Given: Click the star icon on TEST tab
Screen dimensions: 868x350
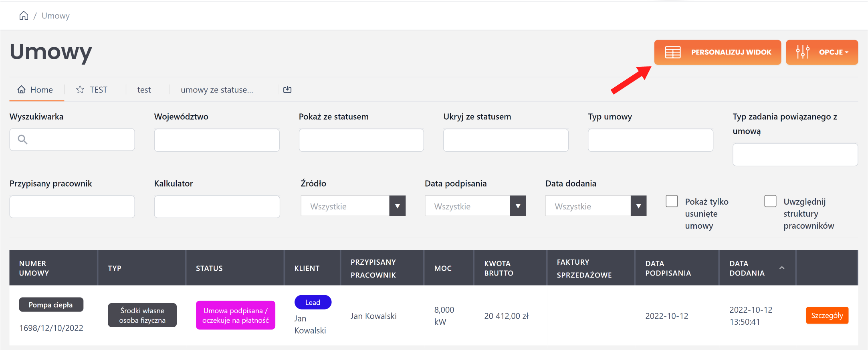Looking at the screenshot, I should [x=80, y=90].
